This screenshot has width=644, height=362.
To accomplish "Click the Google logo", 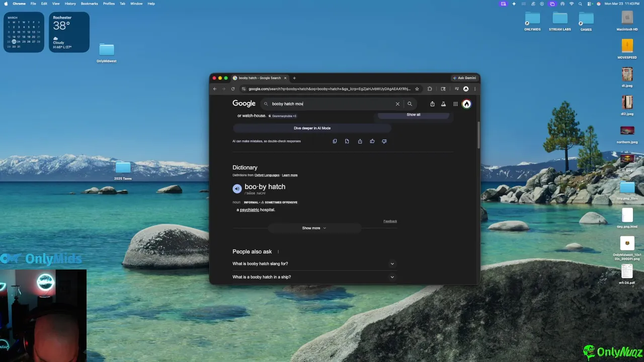I will coord(244,104).
